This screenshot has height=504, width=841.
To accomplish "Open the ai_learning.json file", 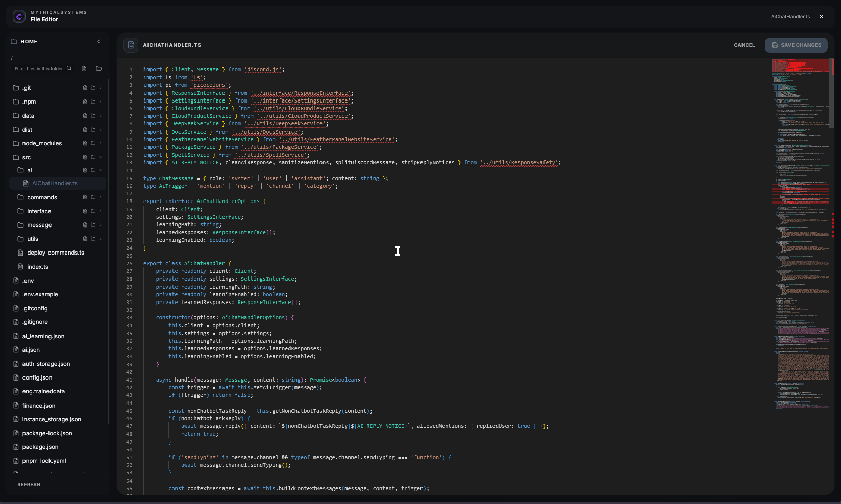I will click(x=43, y=336).
